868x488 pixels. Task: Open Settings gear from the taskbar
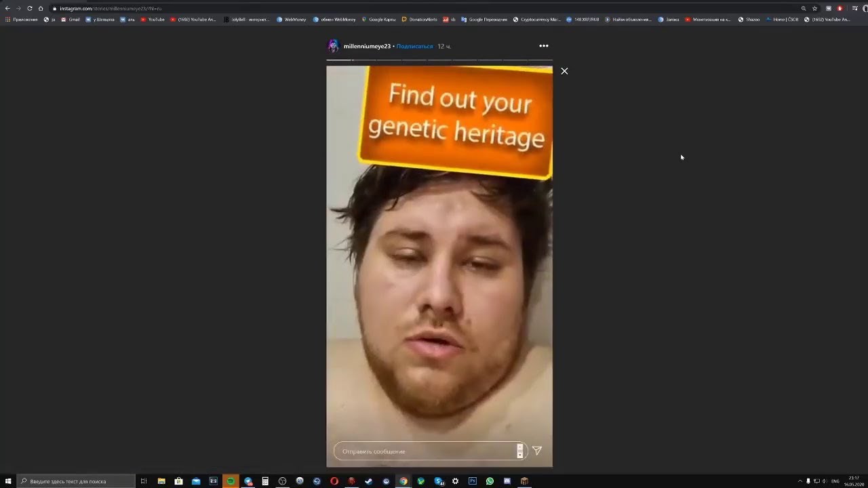click(456, 481)
